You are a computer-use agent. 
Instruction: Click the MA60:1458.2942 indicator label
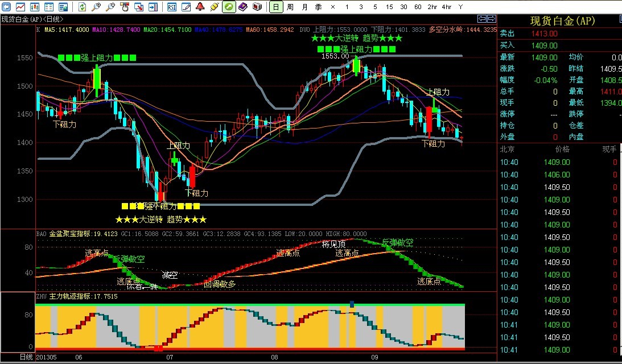tap(270, 30)
